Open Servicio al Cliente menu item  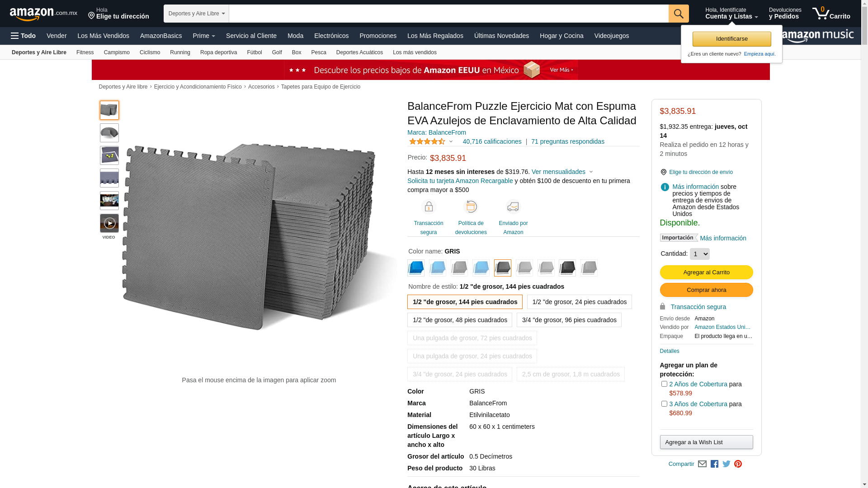click(x=251, y=36)
